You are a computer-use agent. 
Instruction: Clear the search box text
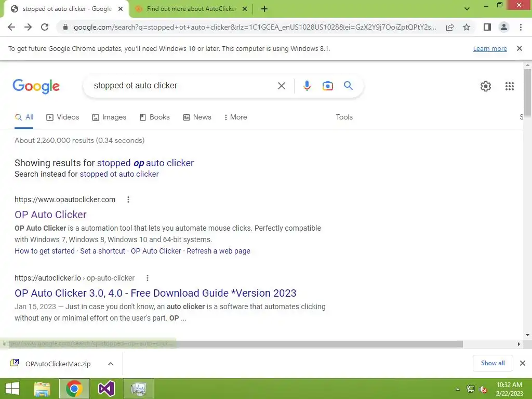(x=281, y=86)
